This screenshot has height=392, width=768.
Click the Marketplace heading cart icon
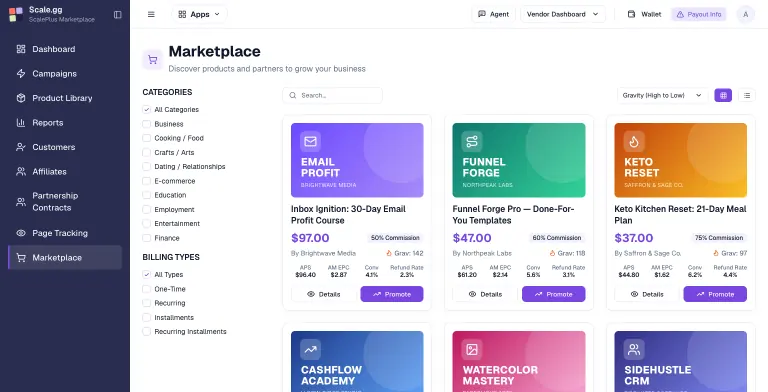click(x=153, y=60)
